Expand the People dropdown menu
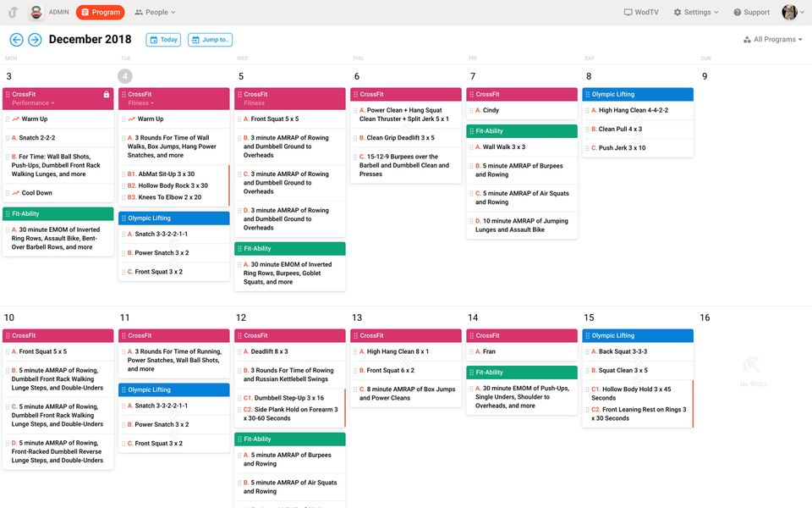The width and height of the screenshot is (812, 508). [x=155, y=12]
